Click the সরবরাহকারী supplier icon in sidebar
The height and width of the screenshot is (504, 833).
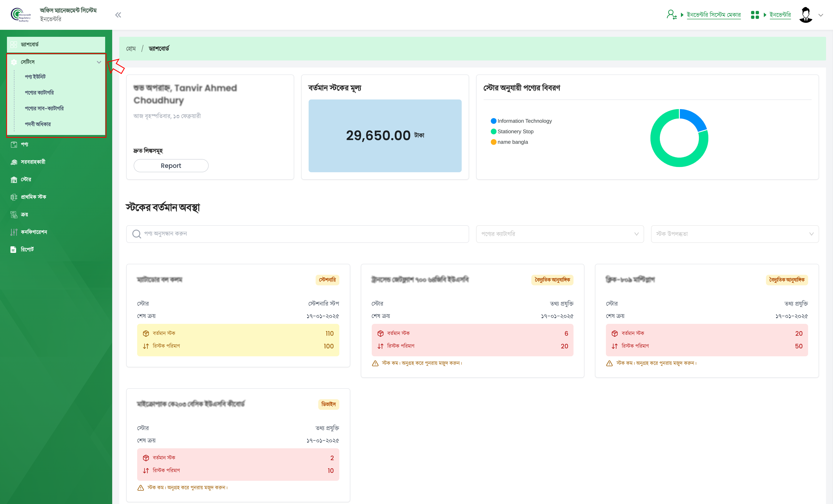(x=14, y=162)
